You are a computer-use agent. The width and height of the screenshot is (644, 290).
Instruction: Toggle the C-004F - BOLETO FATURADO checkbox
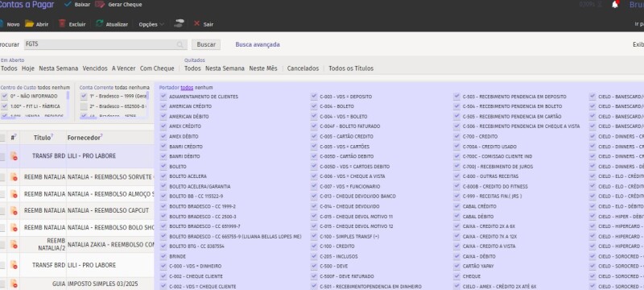314,126
